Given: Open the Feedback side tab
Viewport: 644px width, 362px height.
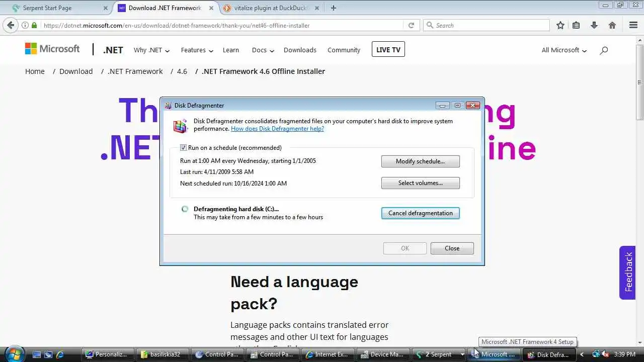Looking at the screenshot, I should point(627,273).
